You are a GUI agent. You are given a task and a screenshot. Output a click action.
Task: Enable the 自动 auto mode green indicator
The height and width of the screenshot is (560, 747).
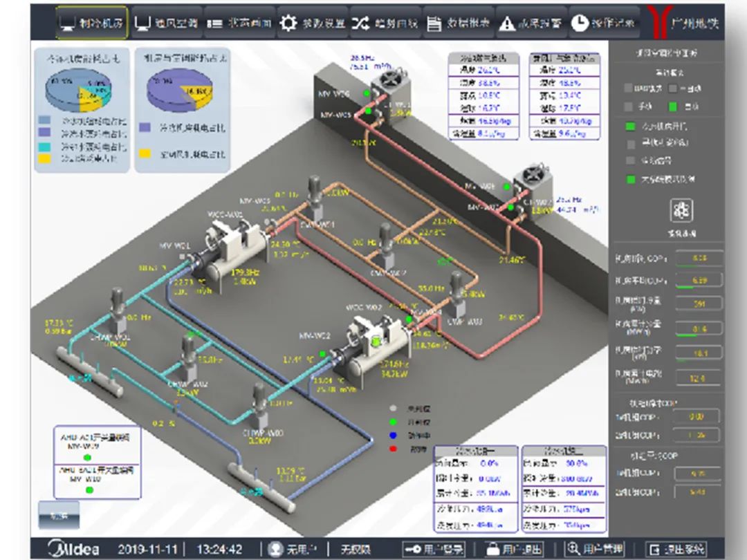(673, 107)
